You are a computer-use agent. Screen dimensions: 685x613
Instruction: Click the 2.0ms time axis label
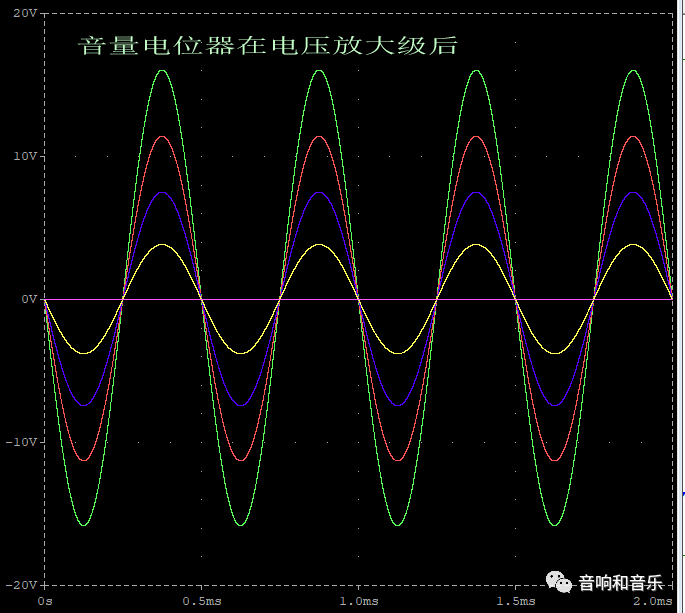click(653, 602)
